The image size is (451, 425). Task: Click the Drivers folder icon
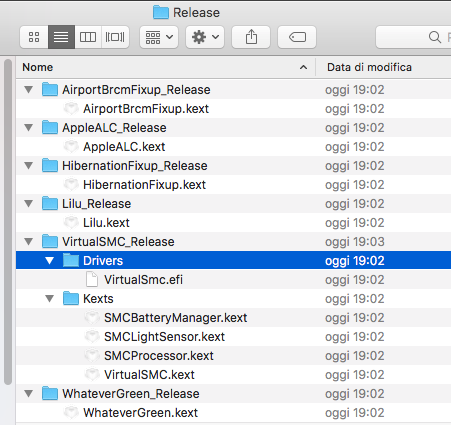71,260
